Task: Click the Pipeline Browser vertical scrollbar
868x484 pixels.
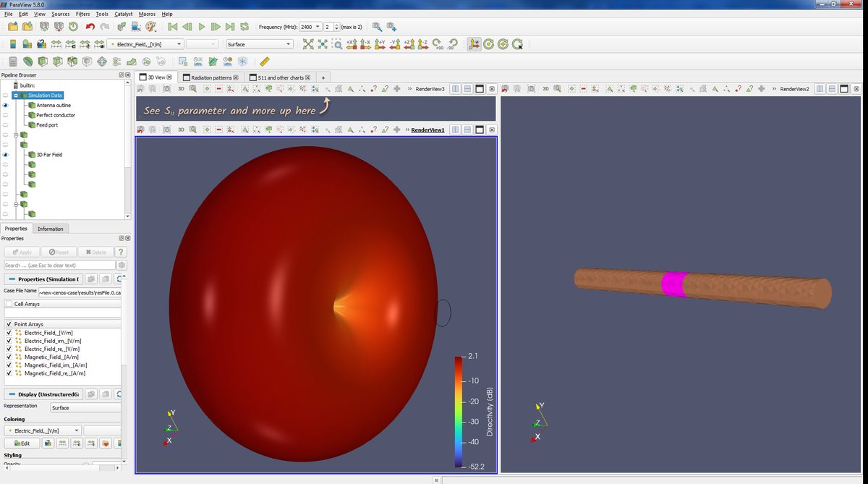Action: (x=128, y=148)
